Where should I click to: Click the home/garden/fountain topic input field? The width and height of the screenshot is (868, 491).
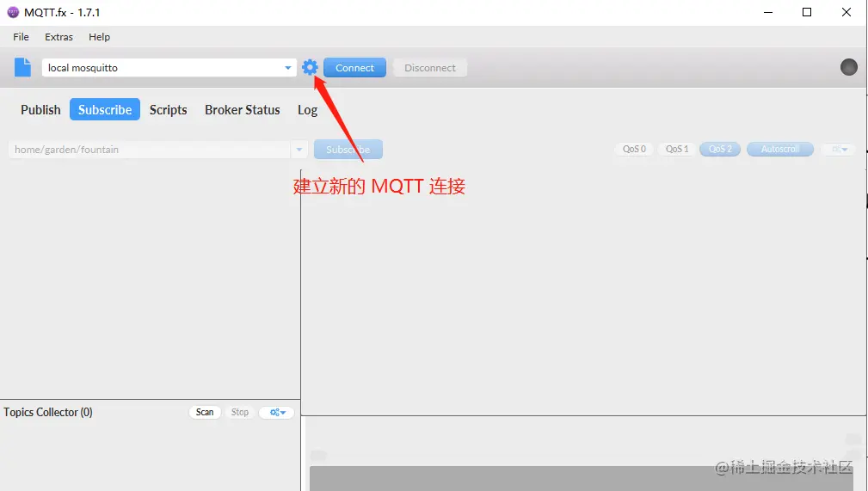[x=150, y=150]
